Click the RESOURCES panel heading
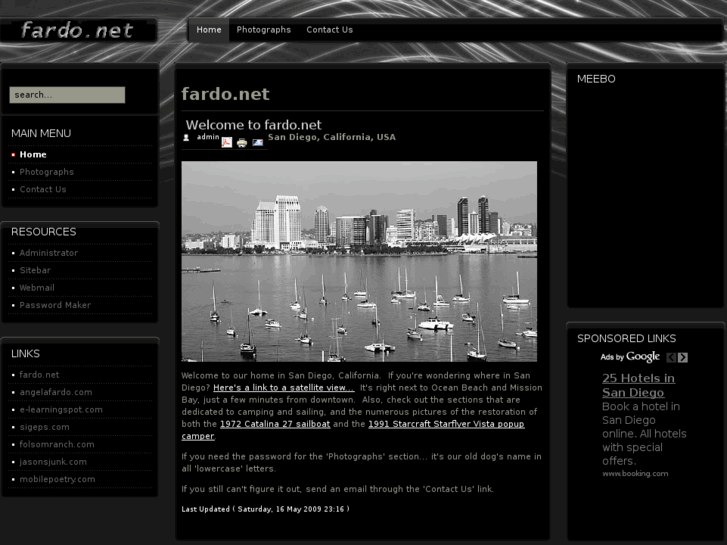 [44, 232]
